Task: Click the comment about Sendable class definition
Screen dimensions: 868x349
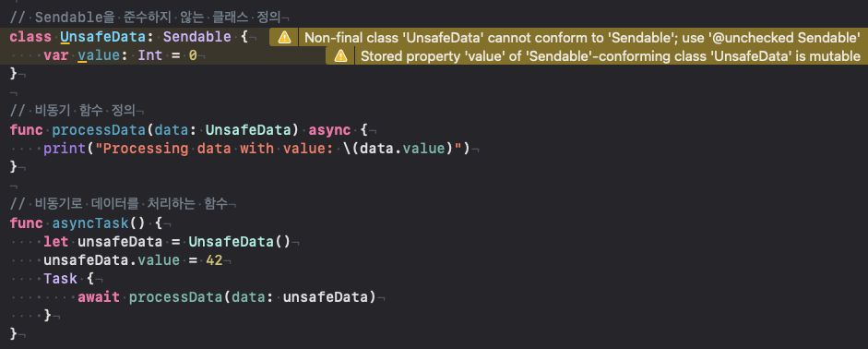Action: (x=146, y=18)
